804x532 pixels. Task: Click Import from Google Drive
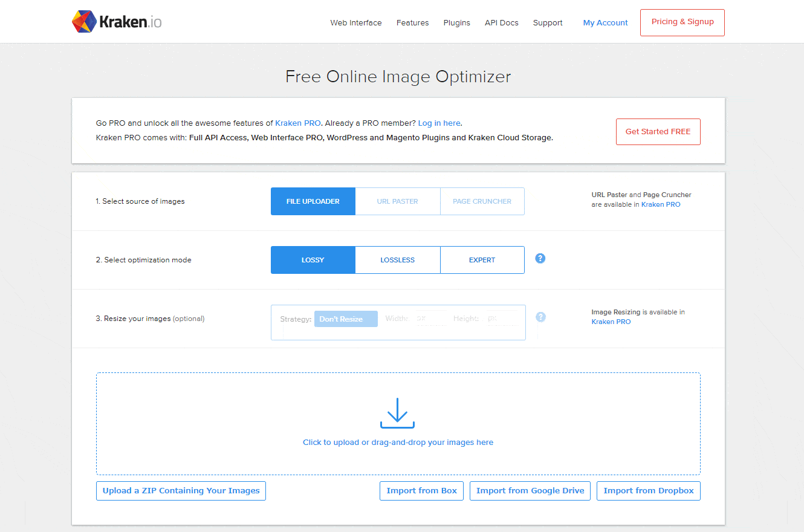tap(530, 491)
